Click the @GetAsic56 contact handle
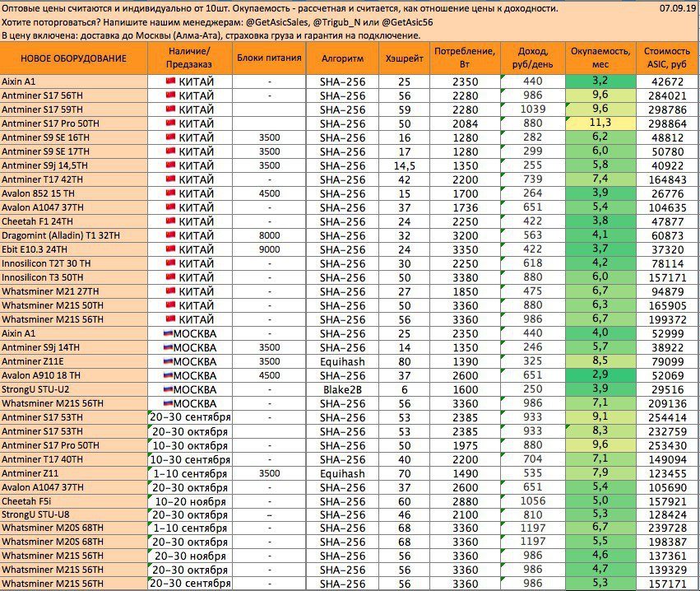Viewport: 700px width, 591px height. [x=407, y=22]
